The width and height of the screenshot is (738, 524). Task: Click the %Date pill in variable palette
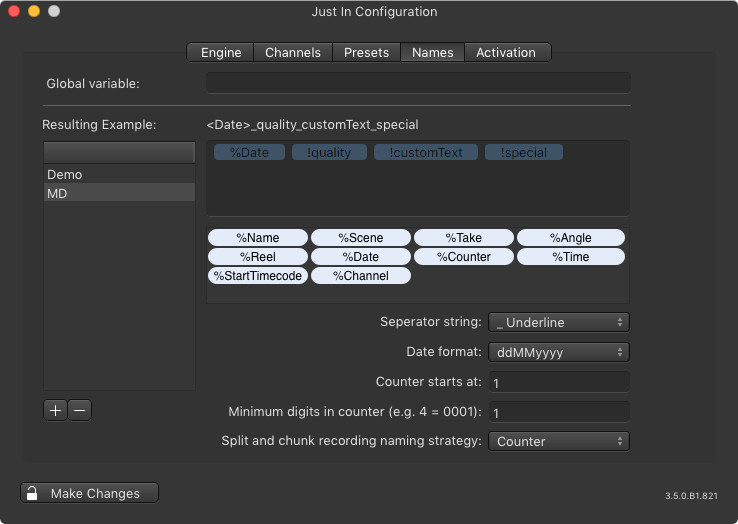pyautogui.click(x=361, y=256)
